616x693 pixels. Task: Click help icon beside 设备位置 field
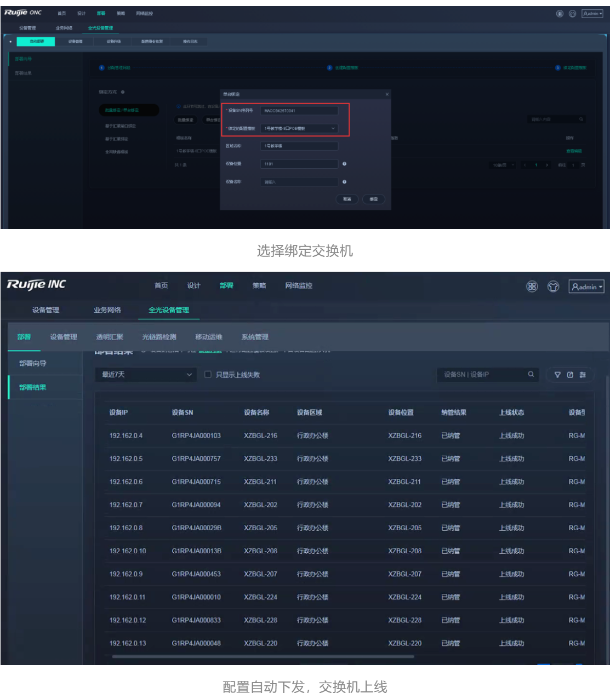(344, 164)
